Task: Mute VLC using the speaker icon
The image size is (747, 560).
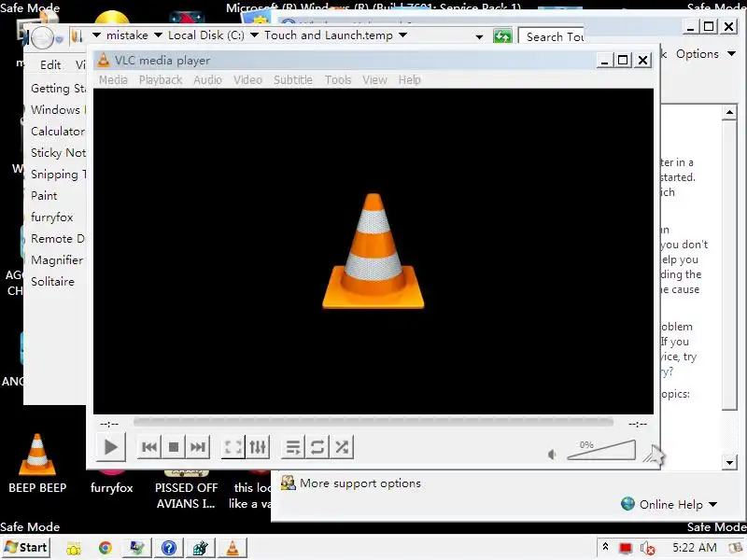Action: [552, 455]
